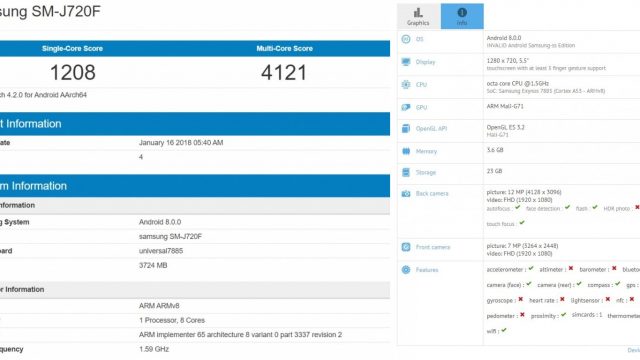This screenshot has height=360, width=640.
Task: Click the Front camera icon
Action: [406, 247]
